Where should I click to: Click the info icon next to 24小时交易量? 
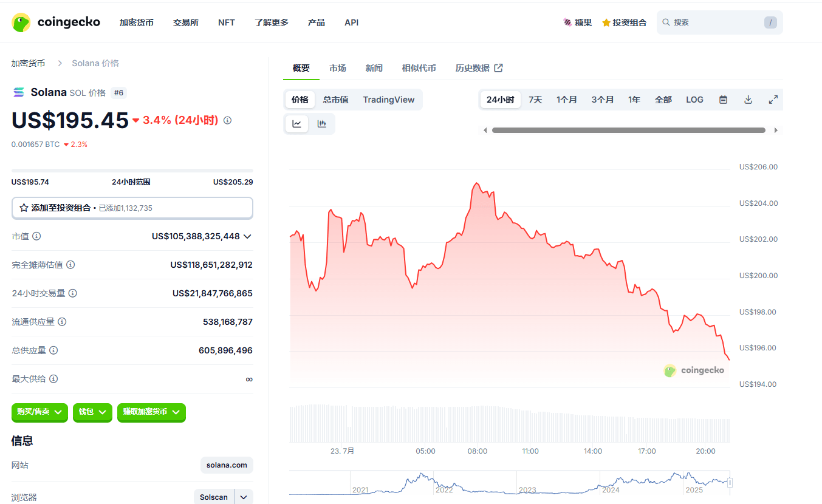click(73, 293)
